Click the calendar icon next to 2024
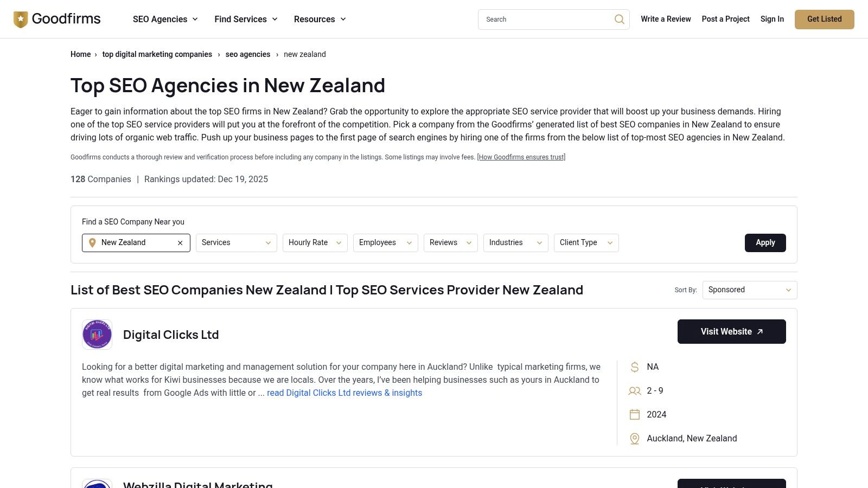The width and height of the screenshot is (868, 488). (634, 414)
